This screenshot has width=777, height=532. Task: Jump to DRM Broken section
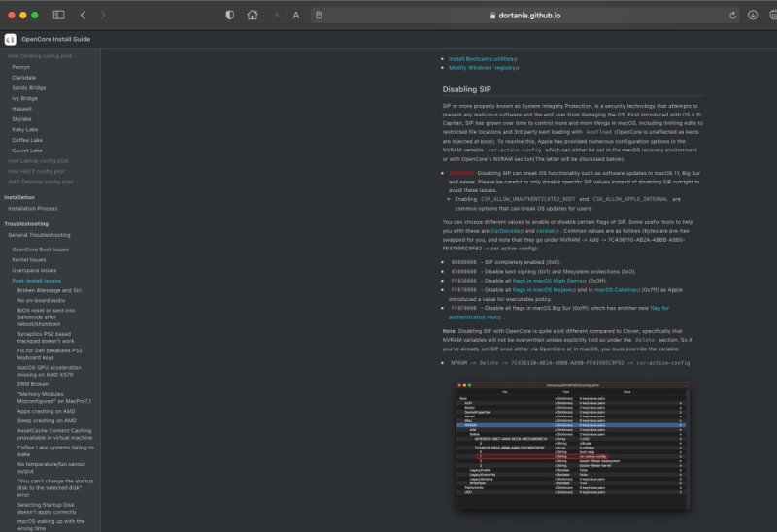33,384
